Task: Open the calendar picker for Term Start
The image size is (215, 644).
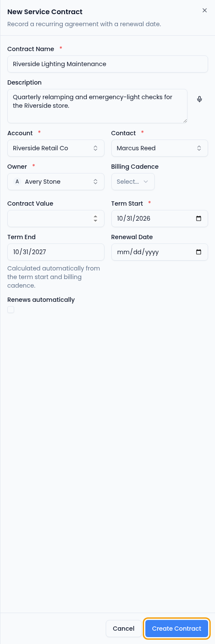Action: (x=199, y=219)
